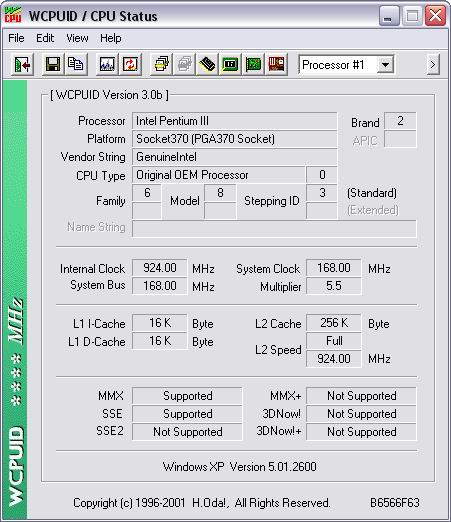The image size is (451, 522).
Task: Click the Stepping ID value 3
Action: pos(322,193)
